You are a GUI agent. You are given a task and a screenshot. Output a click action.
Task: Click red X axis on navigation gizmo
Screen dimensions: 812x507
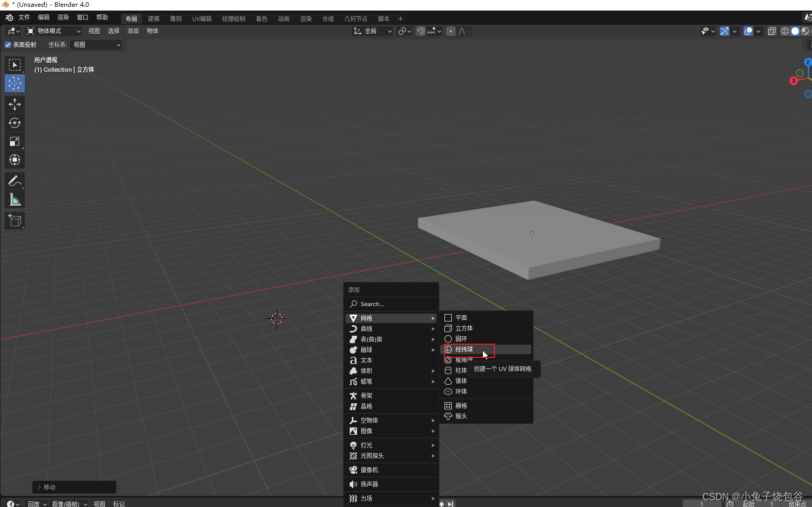pyautogui.click(x=794, y=81)
